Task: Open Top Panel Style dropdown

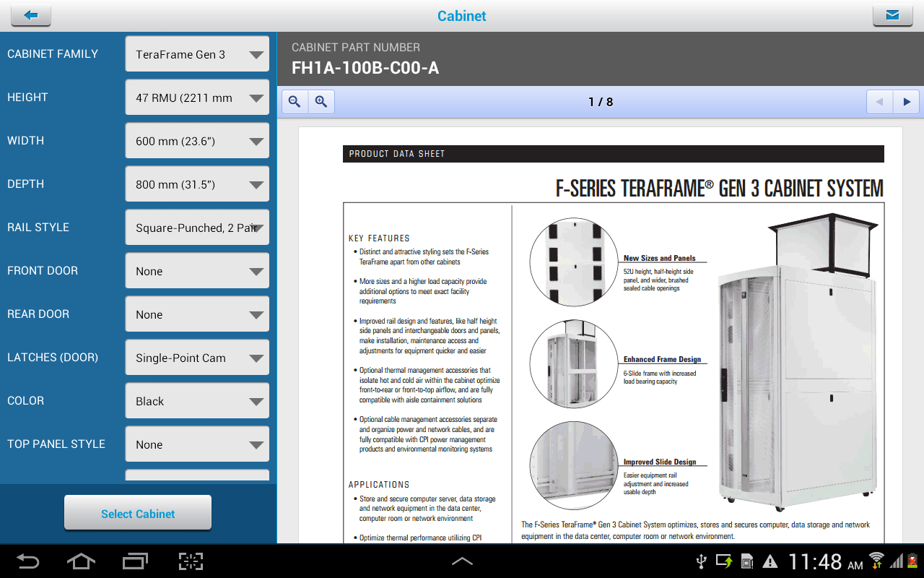Action: point(197,444)
